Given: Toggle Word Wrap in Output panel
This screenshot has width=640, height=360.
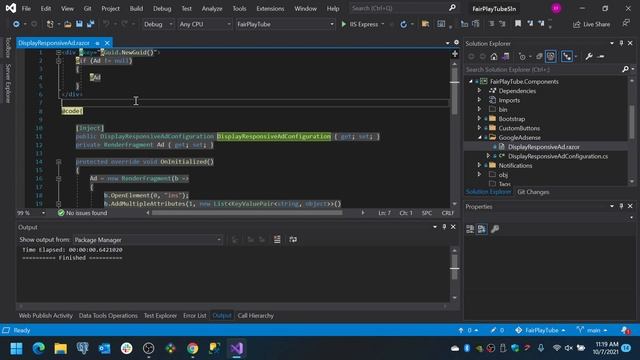Looking at the screenshot, I should [x=293, y=240].
